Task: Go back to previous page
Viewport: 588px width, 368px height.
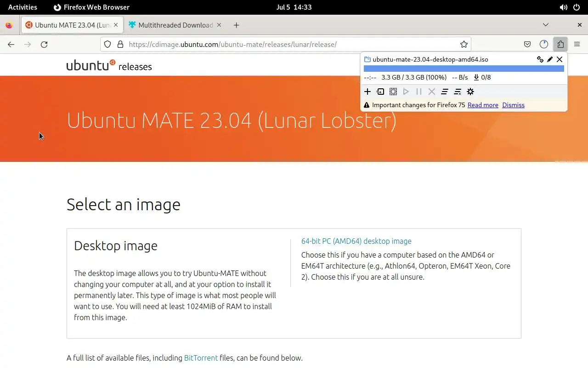Action: pos(11,45)
